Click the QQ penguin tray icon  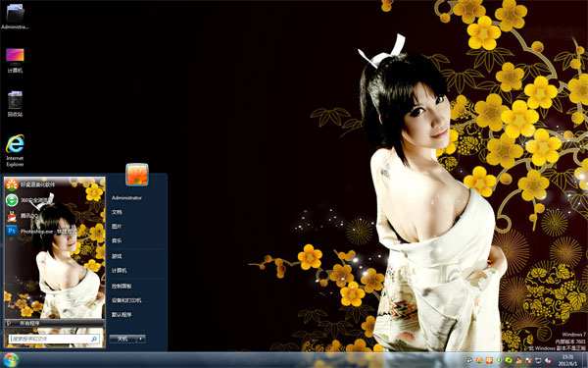click(x=518, y=360)
